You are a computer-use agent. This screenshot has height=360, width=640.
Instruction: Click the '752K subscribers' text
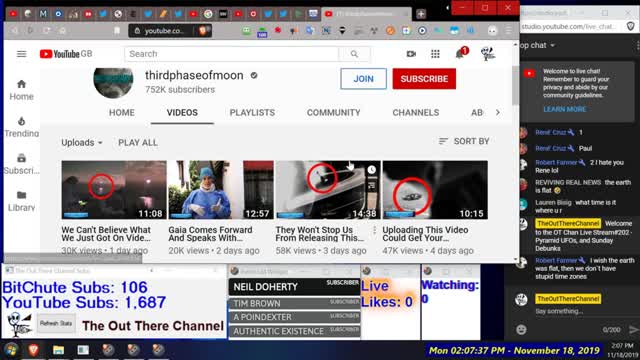(x=180, y=90)
